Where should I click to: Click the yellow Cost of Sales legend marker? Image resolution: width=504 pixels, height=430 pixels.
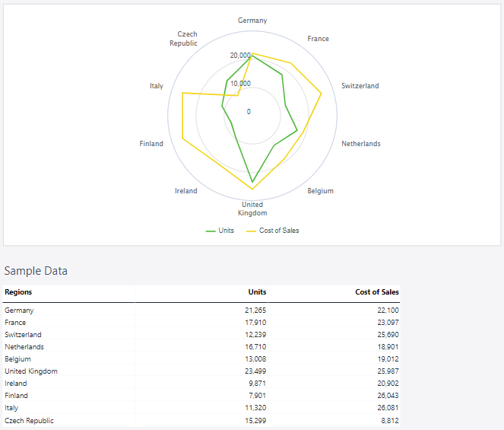pyautogui.click(x=251, y=231)
